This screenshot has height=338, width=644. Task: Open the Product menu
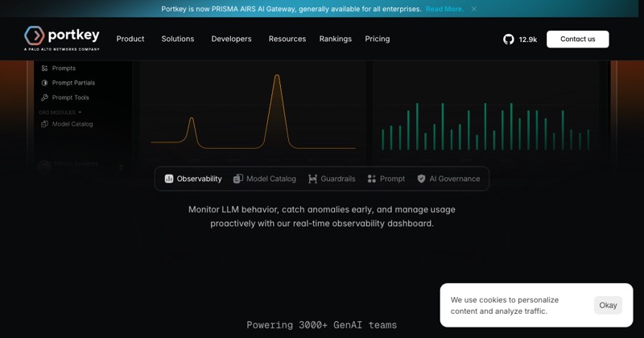pos(130,39)
